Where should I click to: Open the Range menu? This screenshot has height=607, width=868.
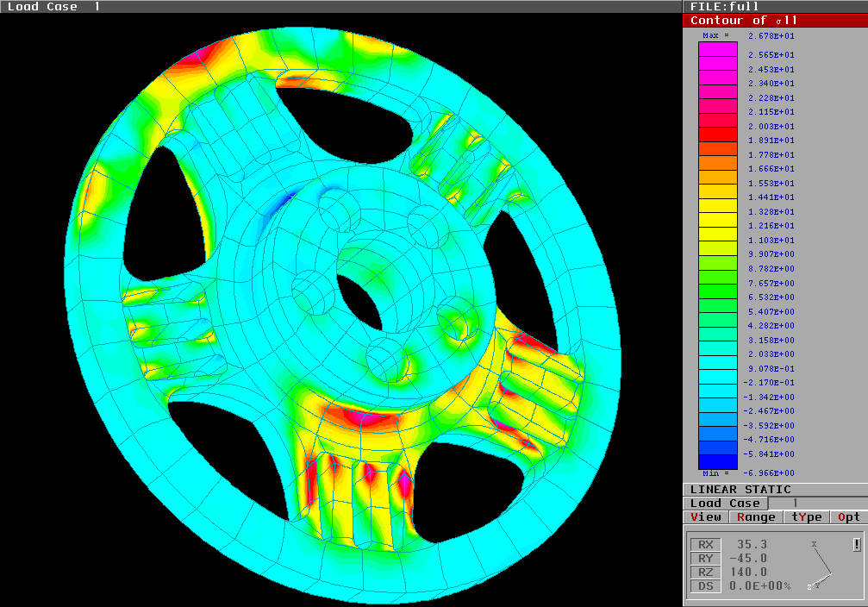[x=756, y=517]
